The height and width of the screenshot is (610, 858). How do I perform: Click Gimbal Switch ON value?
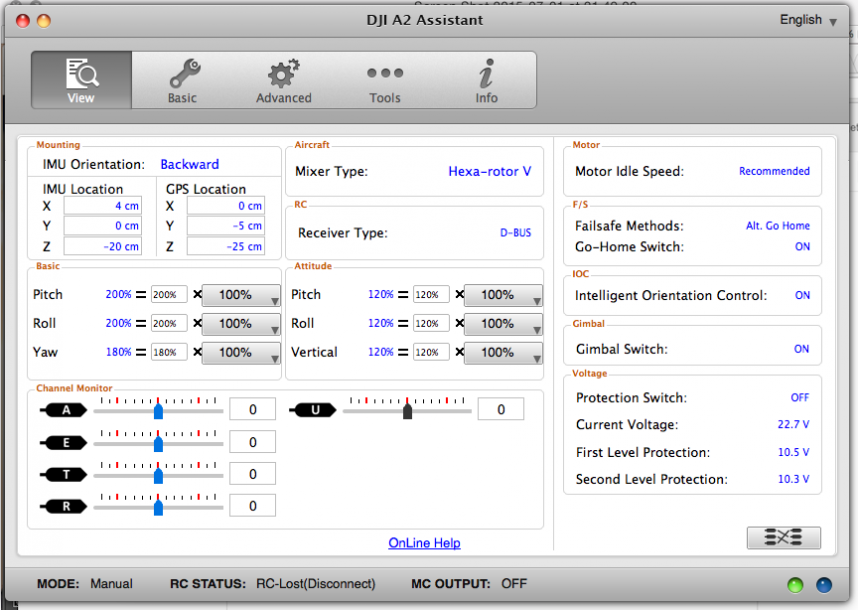pyautogui.click(x=802, y=349)
